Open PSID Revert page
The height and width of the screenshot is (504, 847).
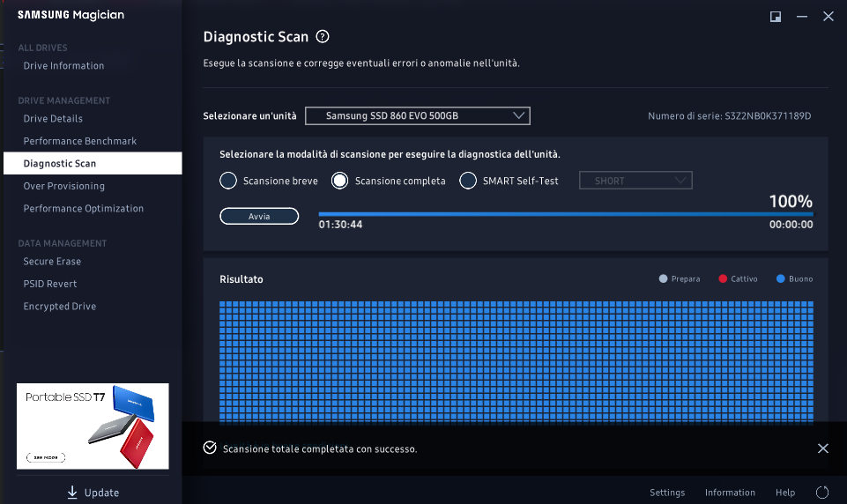coord(49,284)
